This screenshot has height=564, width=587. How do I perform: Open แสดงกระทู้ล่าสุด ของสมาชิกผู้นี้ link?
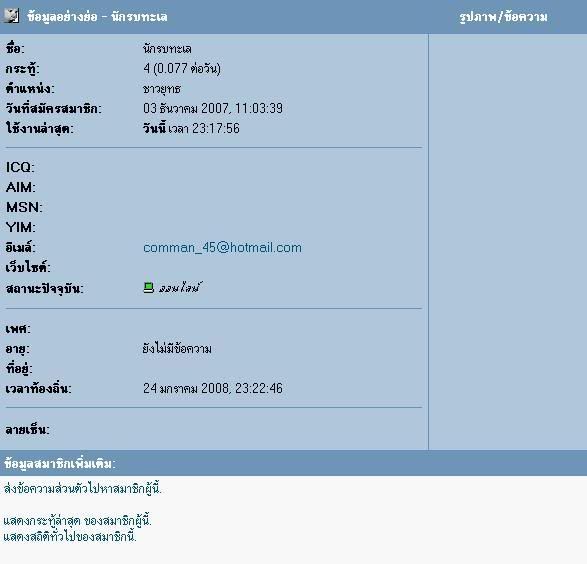click(77, 521)
